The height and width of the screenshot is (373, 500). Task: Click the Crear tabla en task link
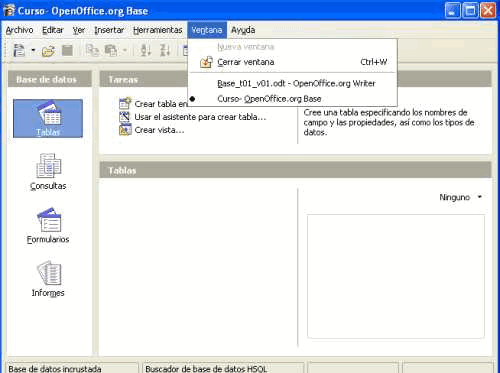point(161,104)
